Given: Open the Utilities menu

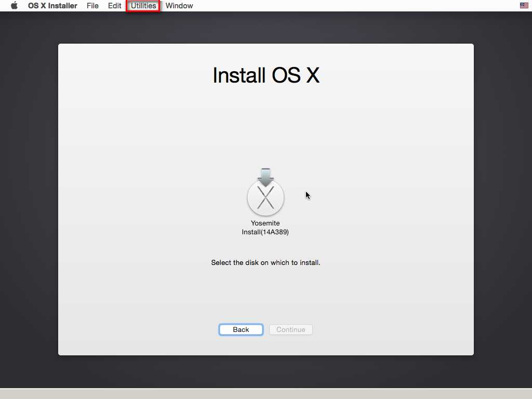Looking at the screenshot, I should tap(143, 6).
